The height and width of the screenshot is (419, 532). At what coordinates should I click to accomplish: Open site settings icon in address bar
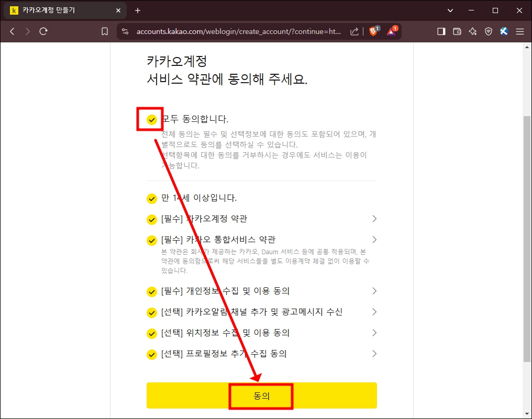pos(125,31)
